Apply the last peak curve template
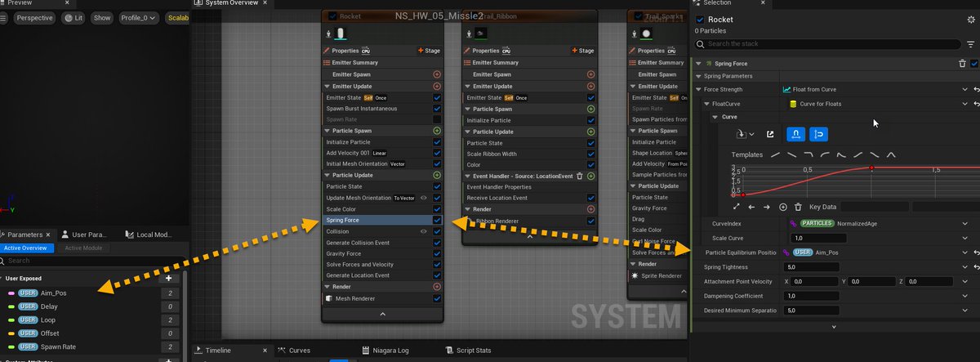The height and width of the screenshot is (362, 980). click(x=891, y=154)
